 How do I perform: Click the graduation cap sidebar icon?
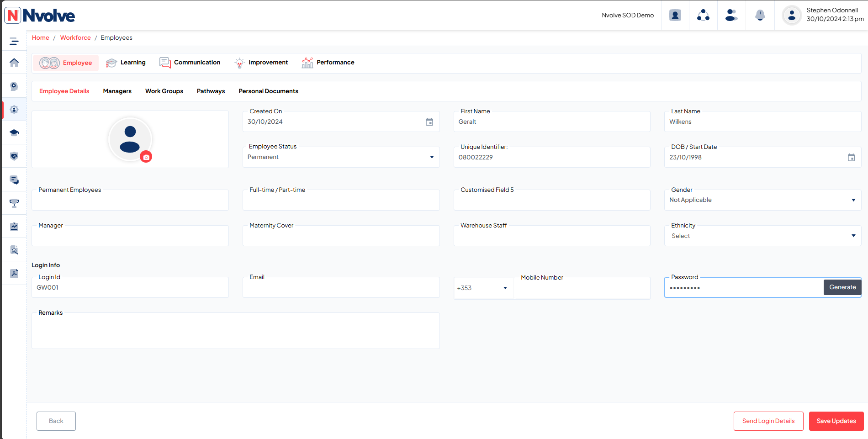(x=14, y=133)
